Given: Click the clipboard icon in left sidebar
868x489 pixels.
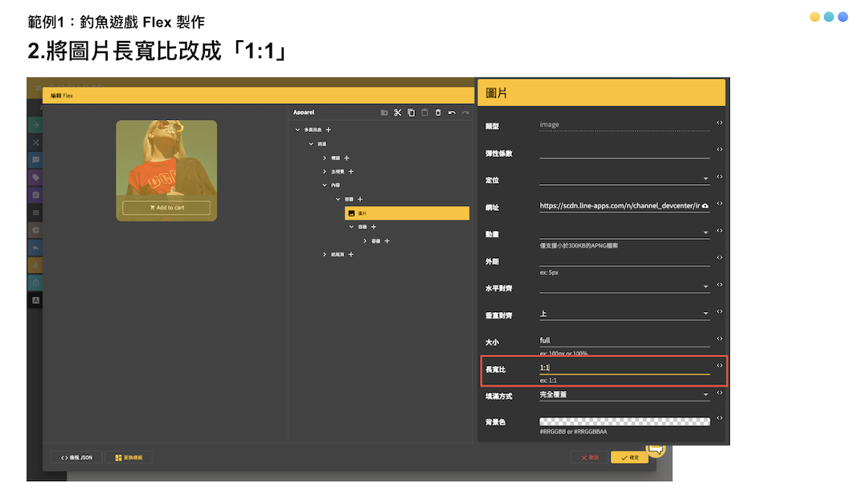Looking at the screenshot, I should [x=35, y=195].
